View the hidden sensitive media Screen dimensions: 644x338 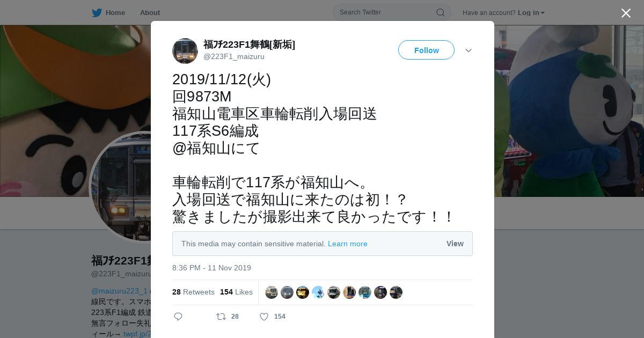[x=455, y=244]
